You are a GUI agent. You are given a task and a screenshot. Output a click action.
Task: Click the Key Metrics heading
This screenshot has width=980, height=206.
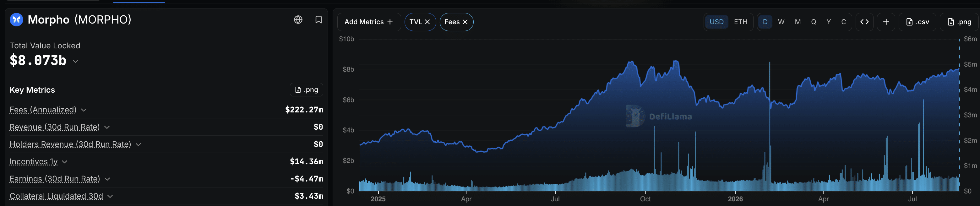click(x=32, y=90)
